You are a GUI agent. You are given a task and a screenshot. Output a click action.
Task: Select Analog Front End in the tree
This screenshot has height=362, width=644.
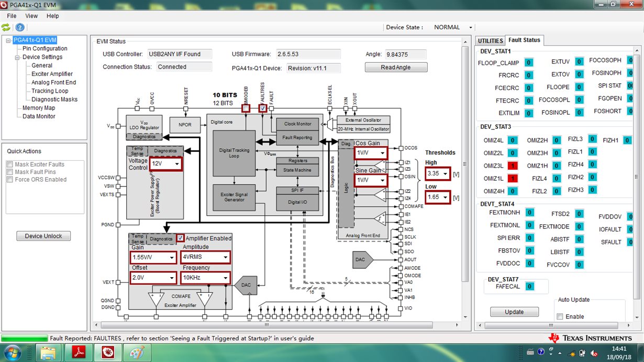[x=54, y=82]
